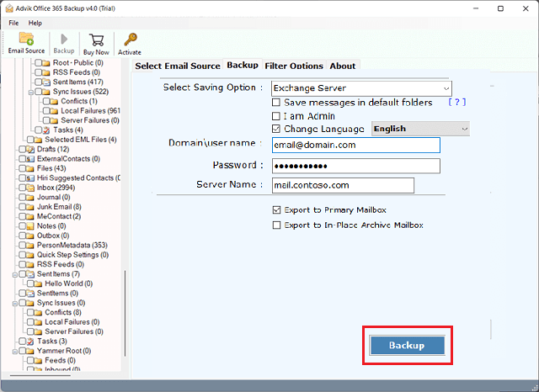The width and height of the screenshot is (539, 392).
Task: Click the ExternalContacts contact-card icon
Action: tap(31, 159)
